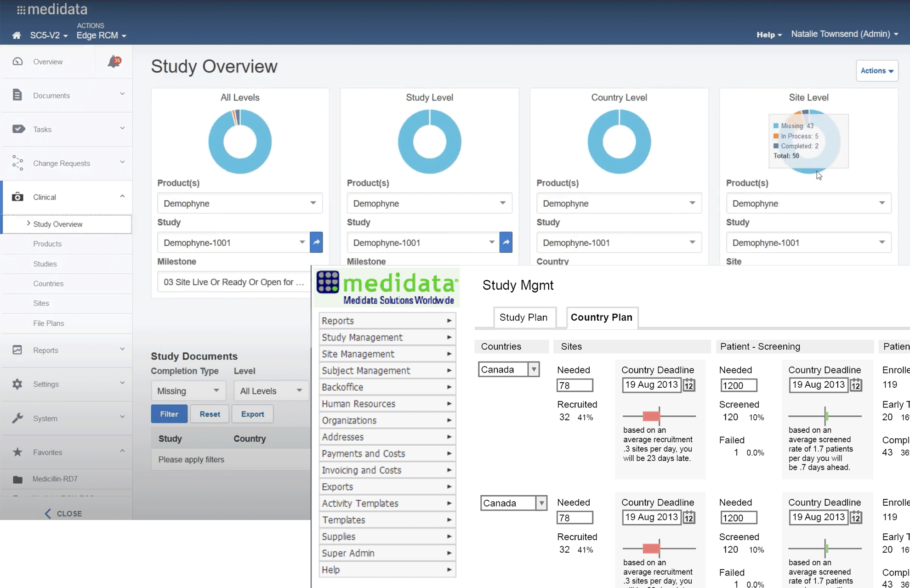The height and width of the screenshot is (588, 910).
Task: Click second Sites recruitment red slider marker
Action: click(x=651, y=548)
